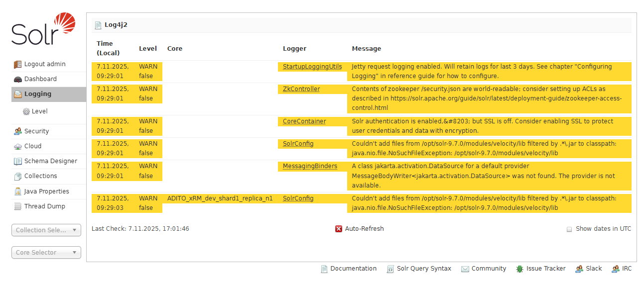
Task: Click the Documentation page icon
Action: coord(324,269)
